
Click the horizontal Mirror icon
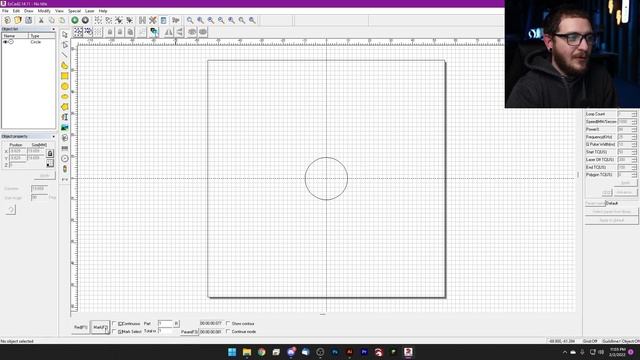point(169,32)
